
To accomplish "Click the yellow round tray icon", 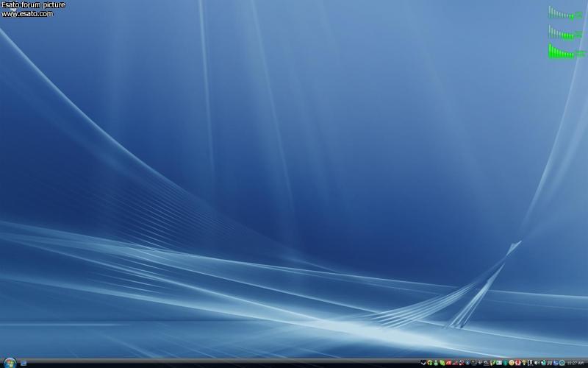I will point(512,363).
